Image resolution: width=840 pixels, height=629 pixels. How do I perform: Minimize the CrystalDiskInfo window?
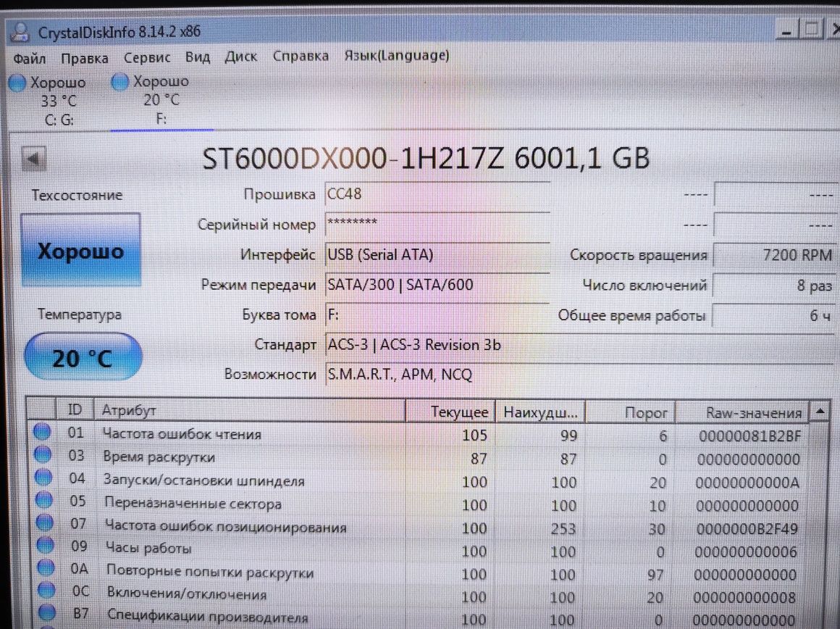click(x=786, y=29)
